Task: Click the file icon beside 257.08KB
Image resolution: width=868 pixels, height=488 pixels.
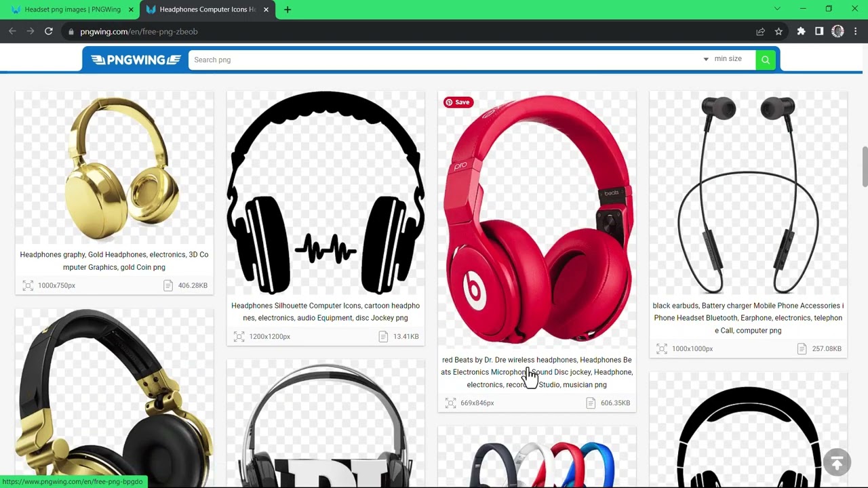Action: point(802,348)
